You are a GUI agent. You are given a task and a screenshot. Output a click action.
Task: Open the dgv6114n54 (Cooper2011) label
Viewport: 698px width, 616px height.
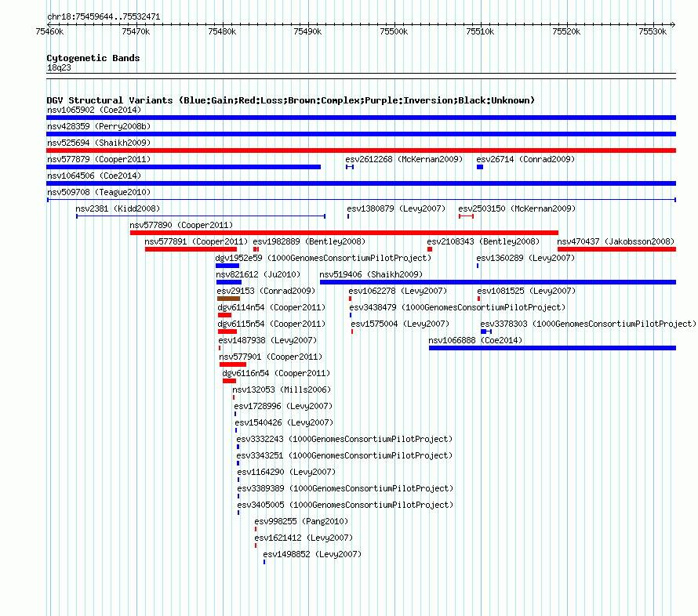[271, 307]
